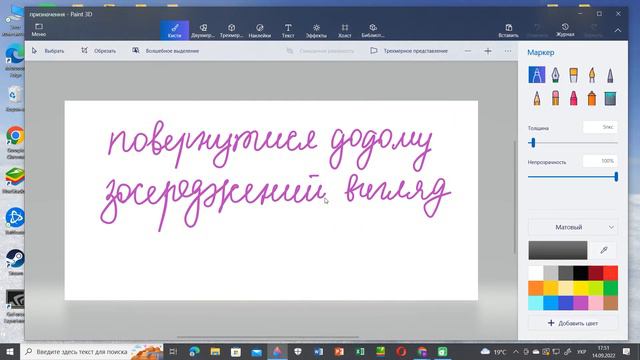Click Добавить цвет (Add color)
The width and height of the screenshot is (640, 360).
point(573,323)
